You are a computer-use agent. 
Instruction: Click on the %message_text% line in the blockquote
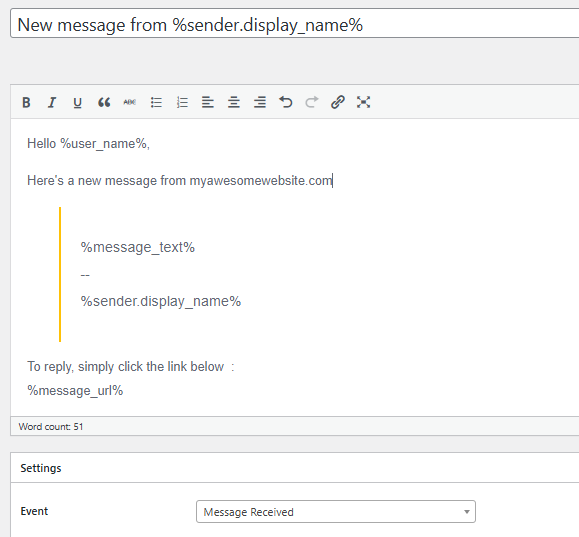[x=138, y=247]
